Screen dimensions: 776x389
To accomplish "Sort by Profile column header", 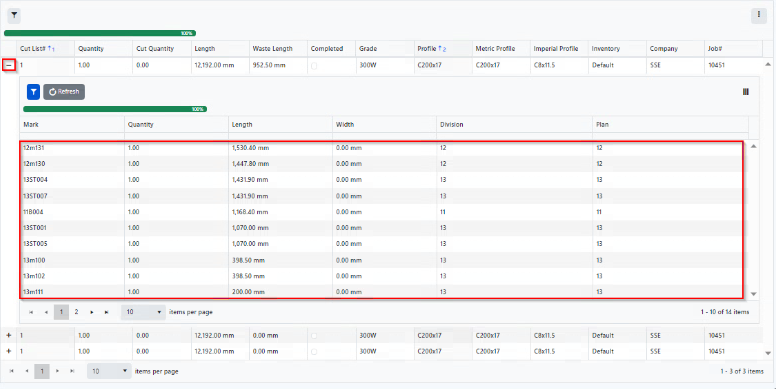I will pyautogui.click(x=443, y=49).
